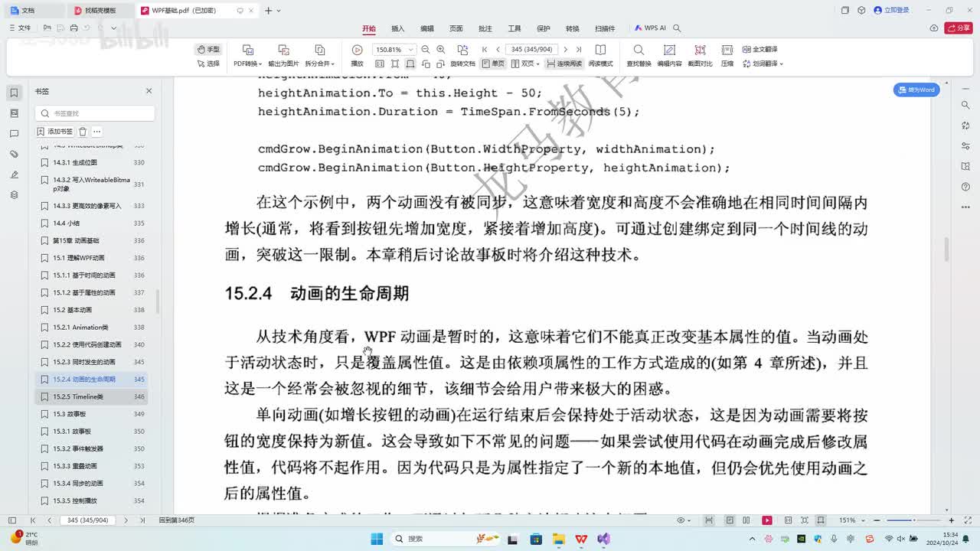Switch to the 批注 ribbon tab
This screenshot has width=980, height=551.
tap(485, 28)
